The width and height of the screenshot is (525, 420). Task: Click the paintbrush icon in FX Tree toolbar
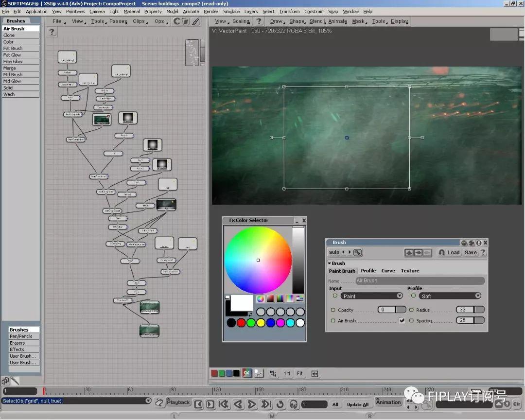pyautogui.click(x=195, y=21)
